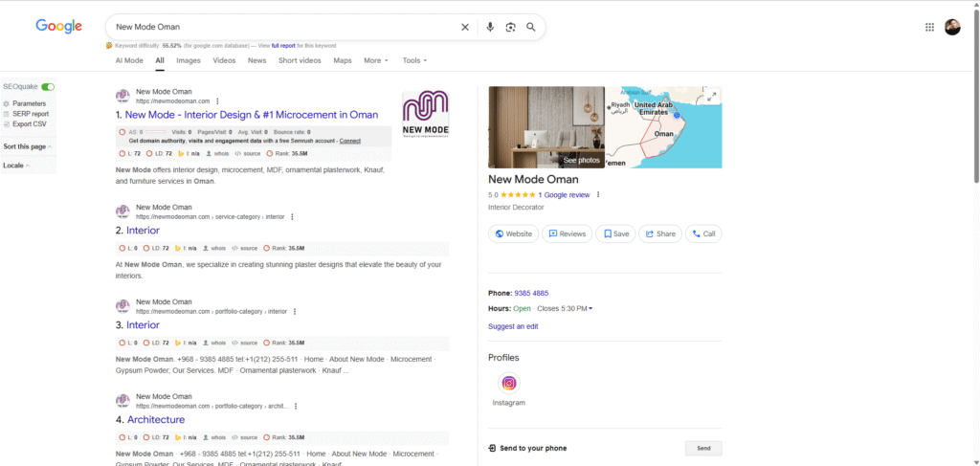Switch to Short videos tab
The image size is (980, 466).
300,60
